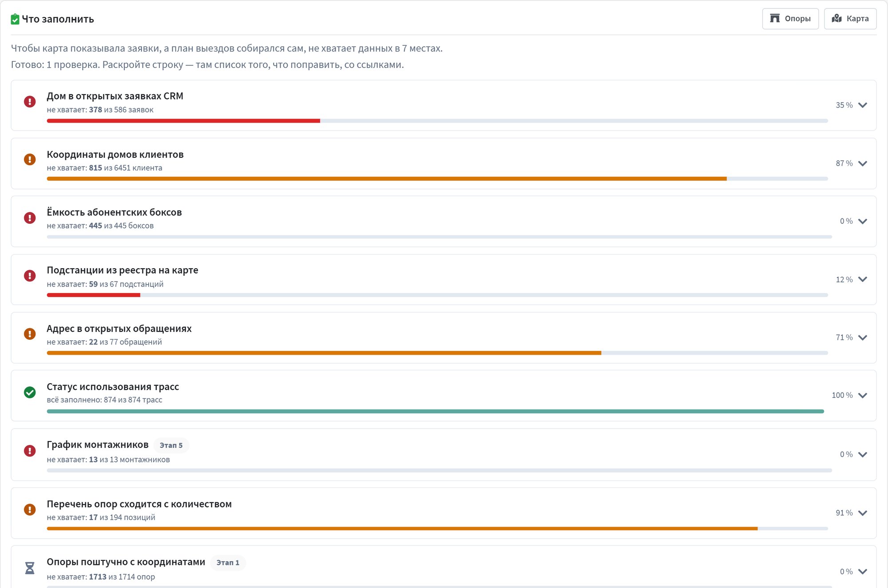
Task: Click orange warning icon for 'Координаты домов клиентов'
Action: 30,159
